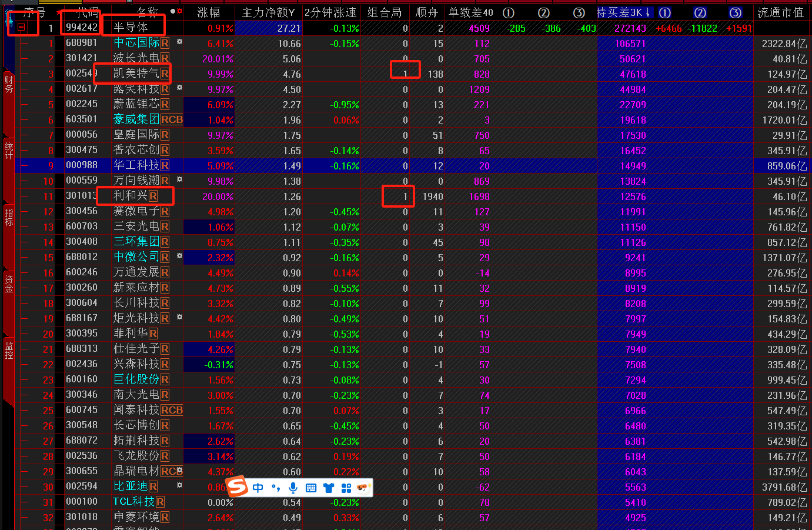Collapse the 半导体 sector tree group
The image size is (812, 530).
click(x=21, y=27)
